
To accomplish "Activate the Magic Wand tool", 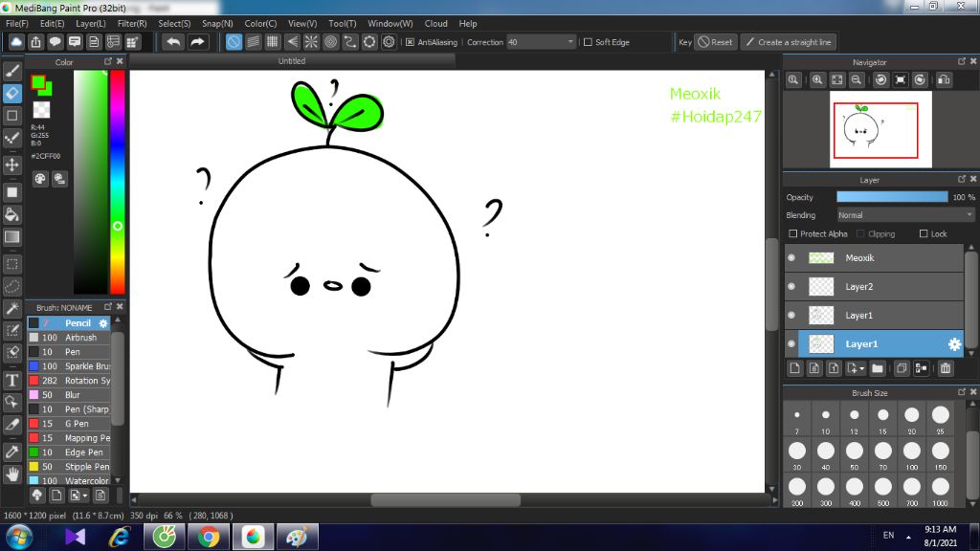I will click(x=11, y=309).
